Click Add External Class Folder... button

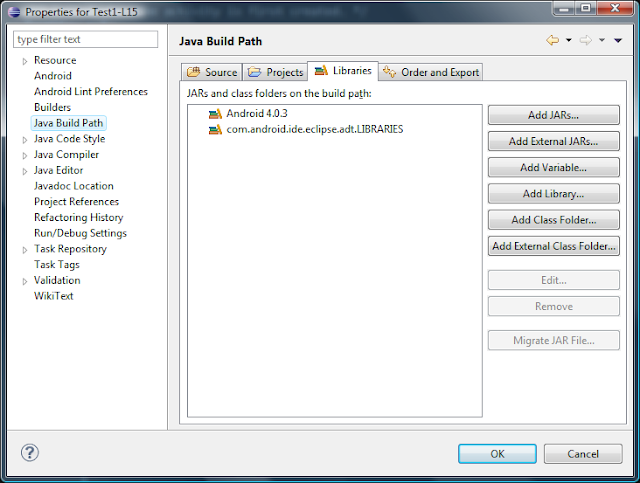(x=553, y=246)
